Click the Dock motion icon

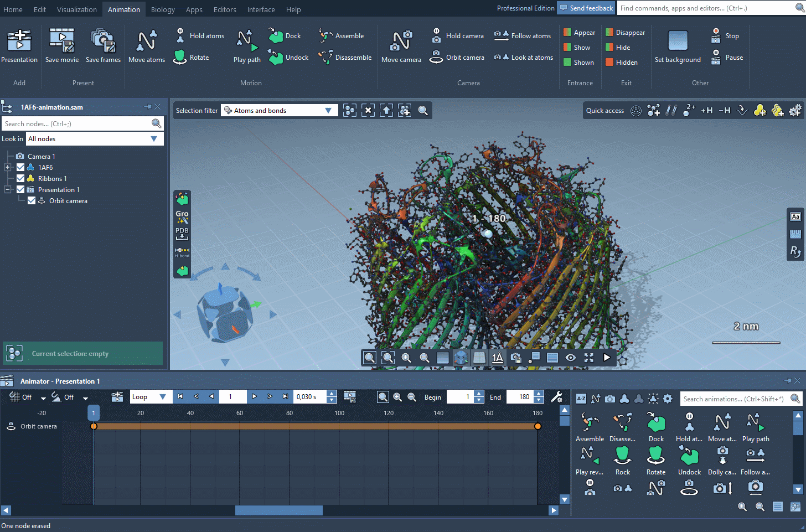tap(276, 36)
